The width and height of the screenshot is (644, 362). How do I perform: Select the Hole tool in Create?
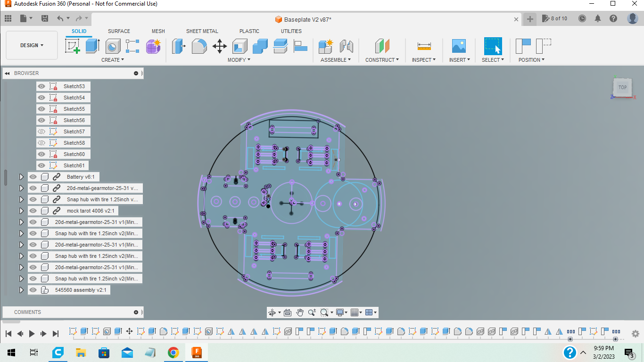(113, 46)
